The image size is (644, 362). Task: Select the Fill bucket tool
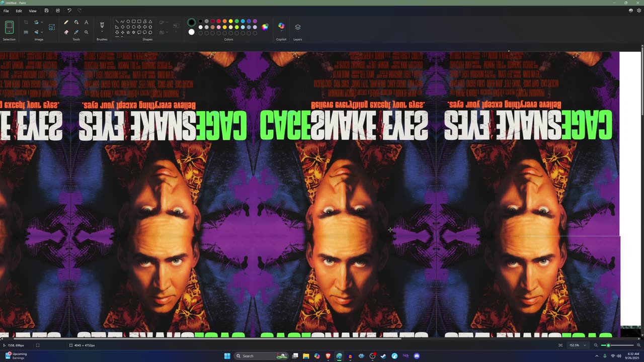point(76,22)
